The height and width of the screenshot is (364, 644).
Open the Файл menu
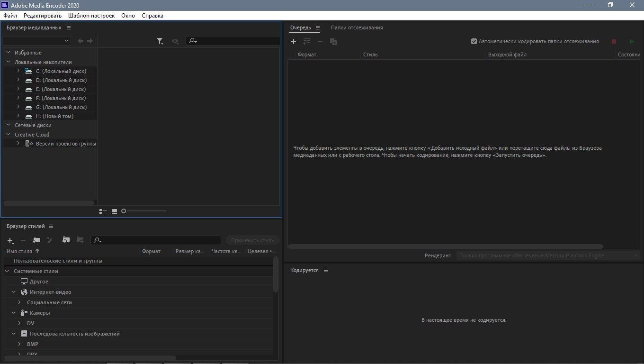(x=10, y=16)
